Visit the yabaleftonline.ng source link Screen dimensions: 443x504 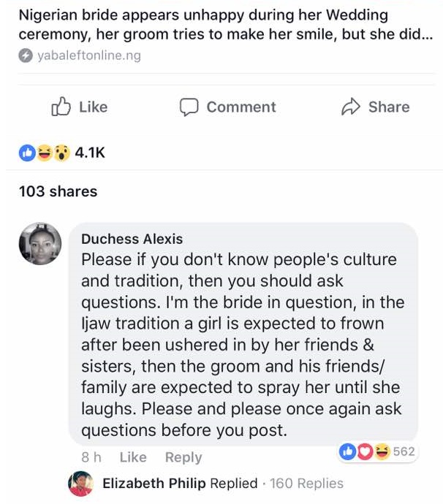(88, 56)
